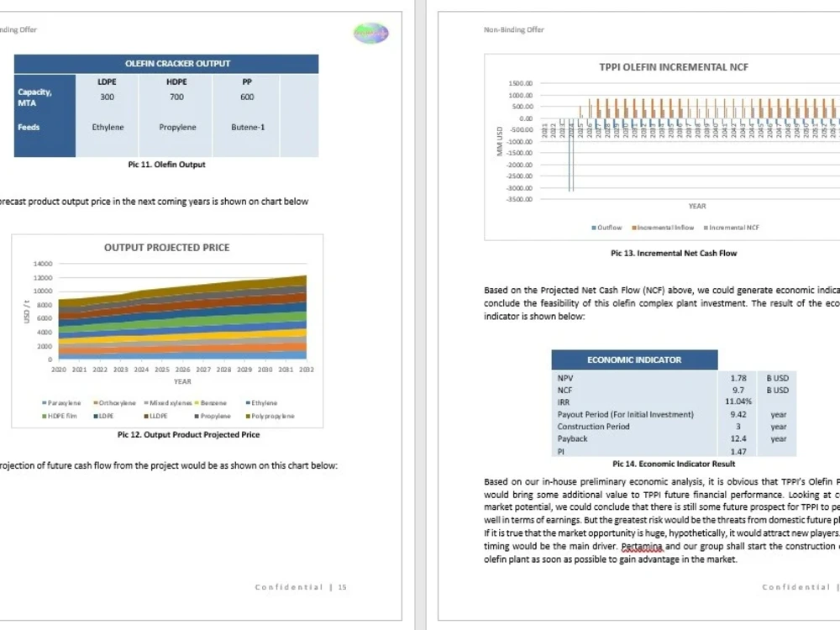Click the 'Outflow' legend entry
Image resolution: width=840 pixels, height=630 pixels.
point(607,228)
